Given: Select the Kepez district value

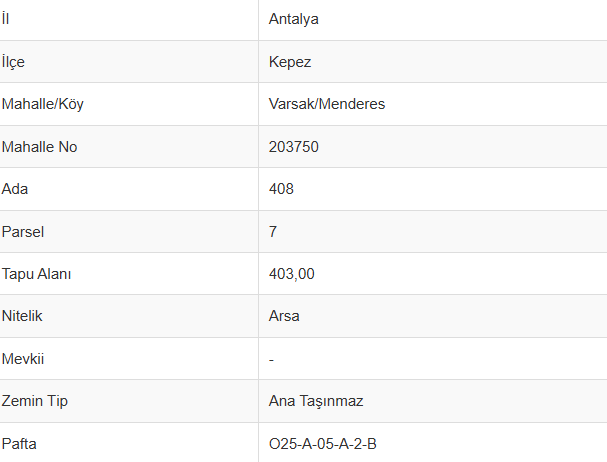Looking at the screenshot, I should pyautogui.click(x=290, y=62).
